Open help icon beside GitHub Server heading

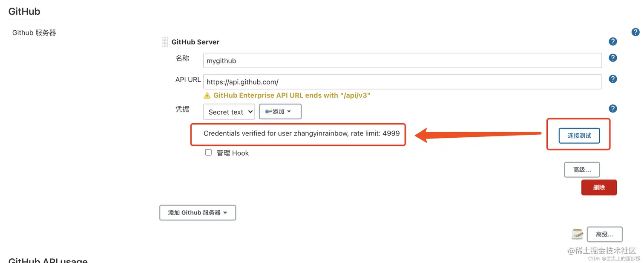click(613, 42)
